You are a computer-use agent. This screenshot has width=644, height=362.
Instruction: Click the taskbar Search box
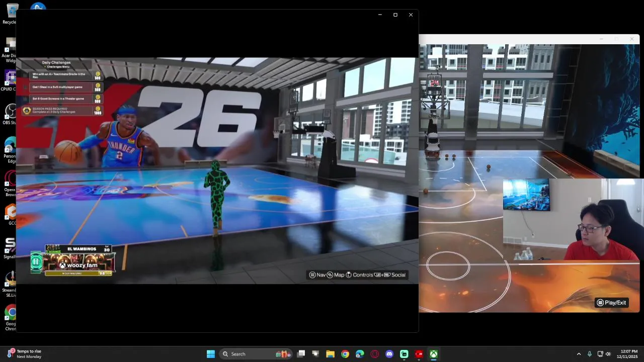pyautogui.click(x=255, y=354)
